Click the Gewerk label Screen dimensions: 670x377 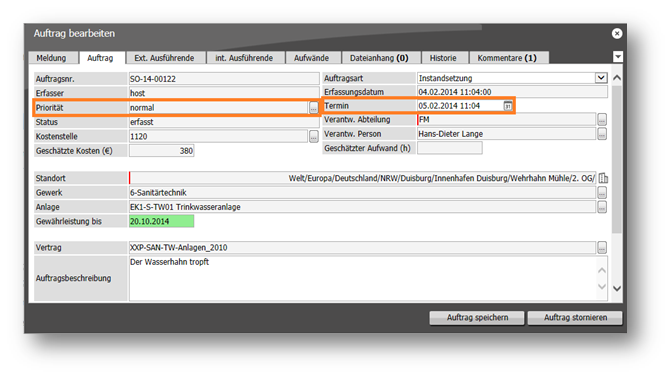(49, 193)
